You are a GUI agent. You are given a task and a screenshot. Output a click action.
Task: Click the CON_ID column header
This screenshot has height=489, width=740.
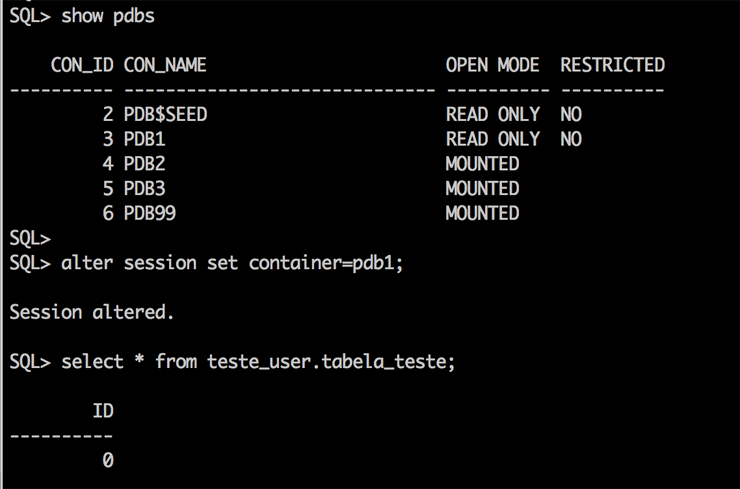(x=82, y=65)
